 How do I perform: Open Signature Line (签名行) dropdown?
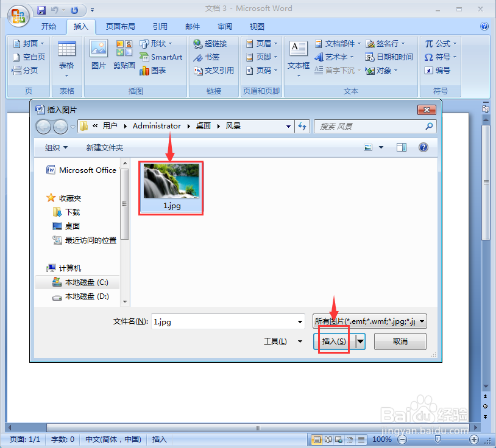pos(385,43)
